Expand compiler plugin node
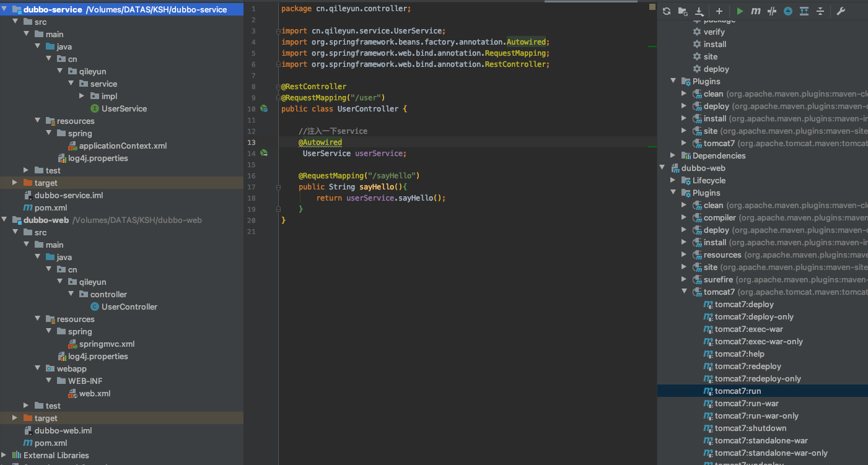The height and width of the screenshot is (465, 868). [684, 217]
